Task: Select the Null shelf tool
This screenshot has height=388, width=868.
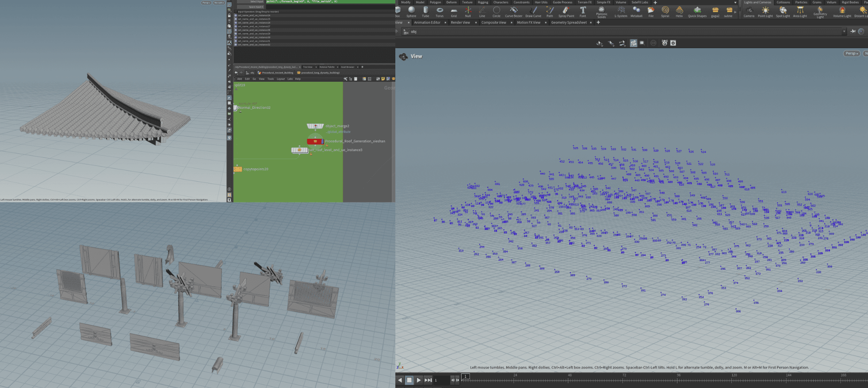Action: 468,11
